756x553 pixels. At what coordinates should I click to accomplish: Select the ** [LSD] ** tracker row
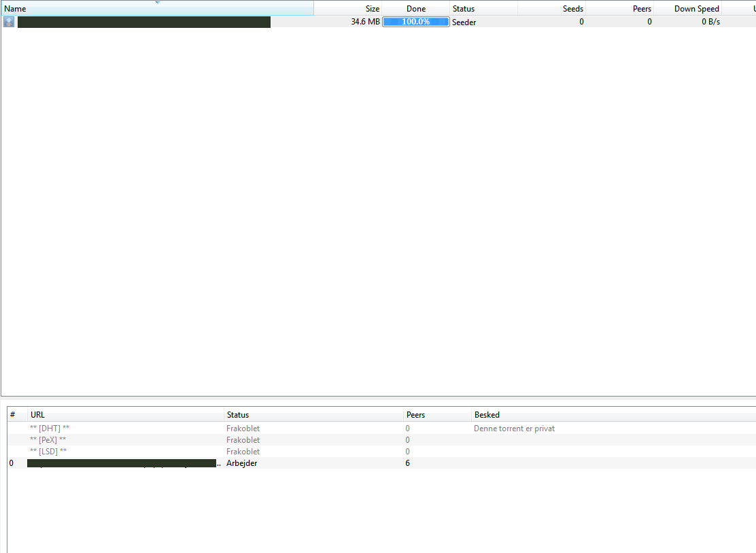382,452
